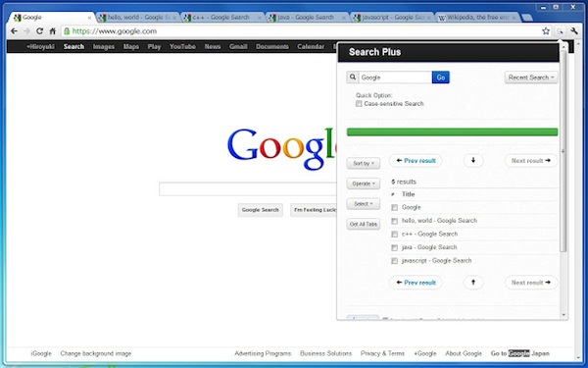The width and height of the screenshot is (588, 368).
Task: Open the Chrome wrench menu
Action: click(x=573, y=31)
